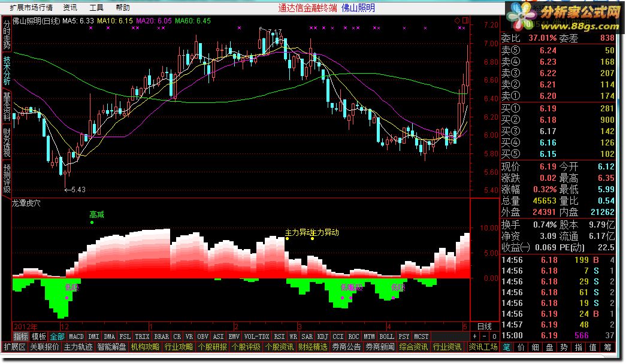Open the 财经精选 bottom tab

[x=313, y=347]
